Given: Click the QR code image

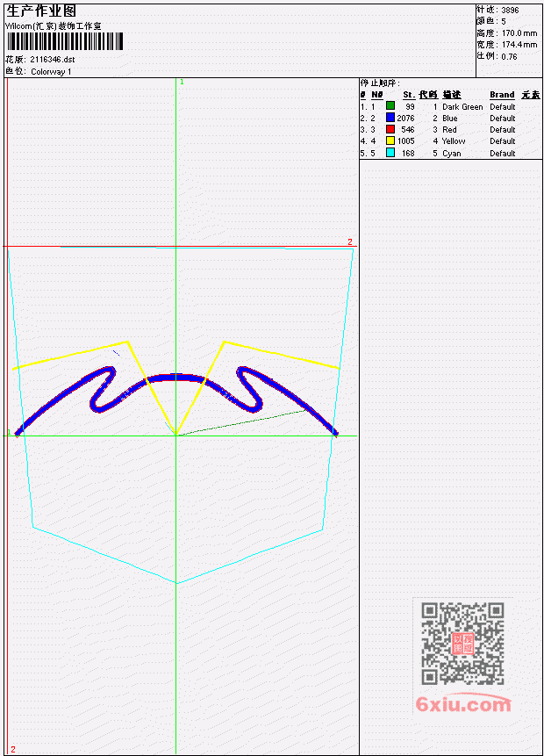Looking at the screenshot, I should click(x=462, y=644).
